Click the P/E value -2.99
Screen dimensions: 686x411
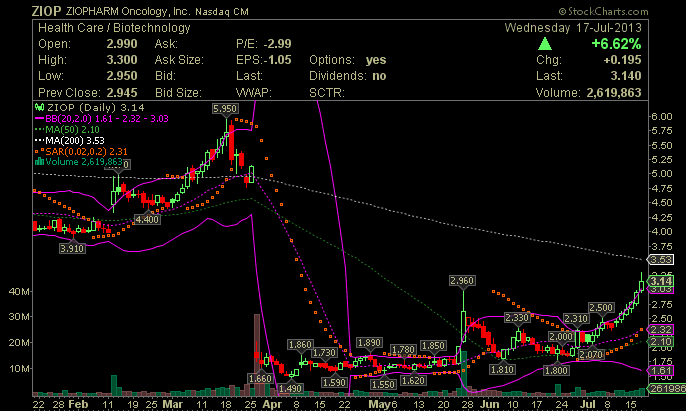[x=277, y=44]
